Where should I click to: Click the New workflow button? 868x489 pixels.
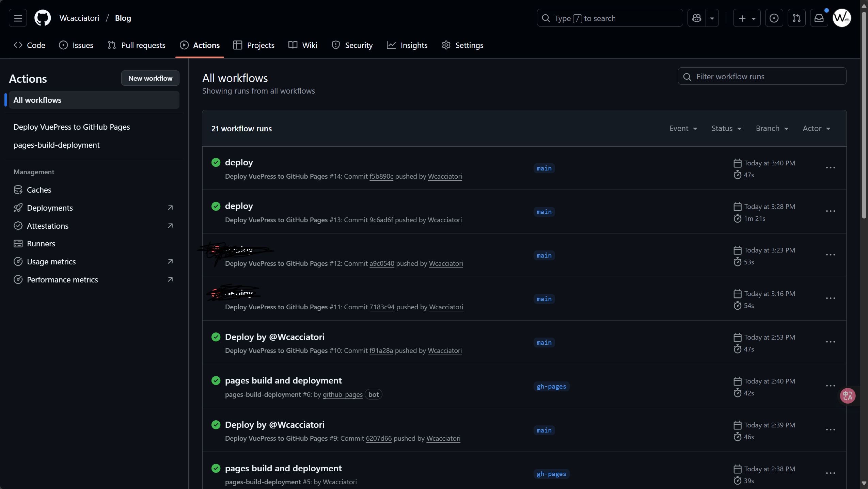tap(150, 78)
